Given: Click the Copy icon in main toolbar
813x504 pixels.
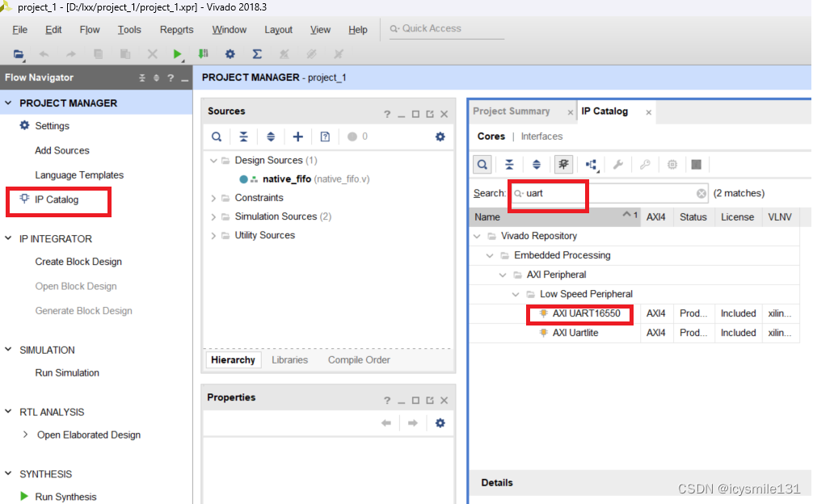Looking at the screenshot, I should (98, 54).
